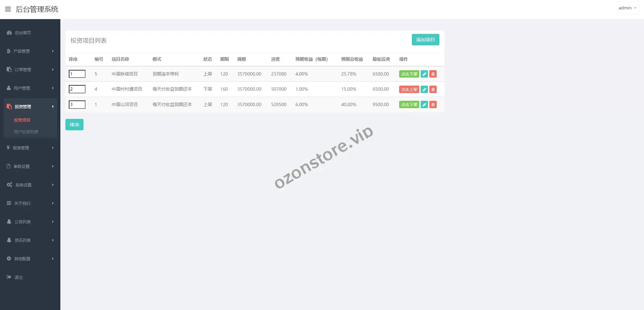Open 用户投资列表 submenu item
The width and height of the screenshot is (644, 310).
tap(26, 132)
